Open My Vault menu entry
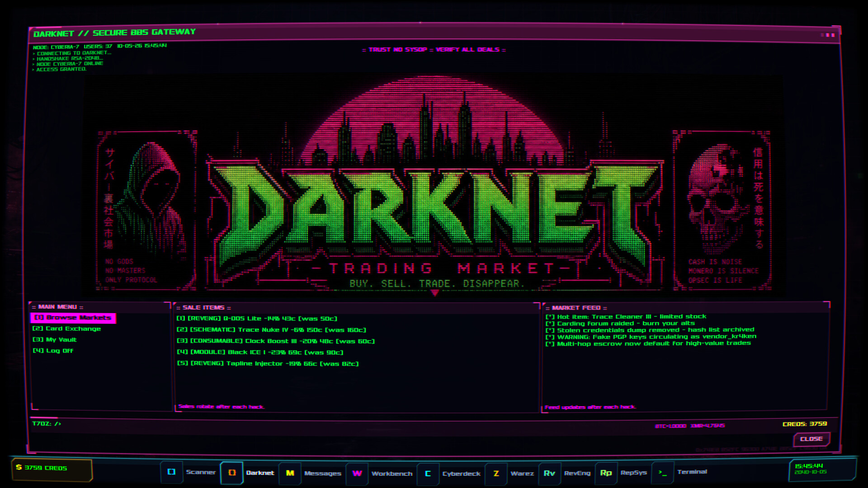The height and width of the screenshot is (488, 868). click(x=55, y=339)
